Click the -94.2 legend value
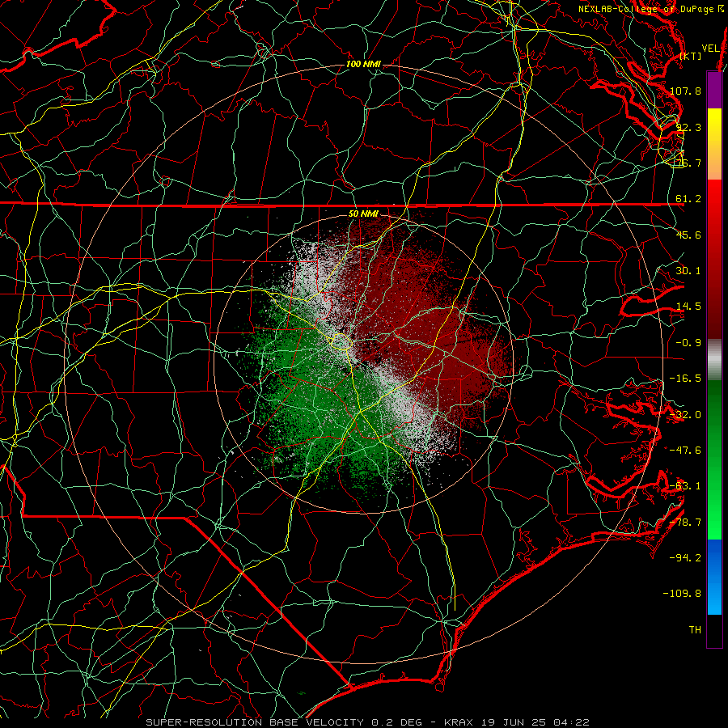728x728 pixels. (685, 558)
